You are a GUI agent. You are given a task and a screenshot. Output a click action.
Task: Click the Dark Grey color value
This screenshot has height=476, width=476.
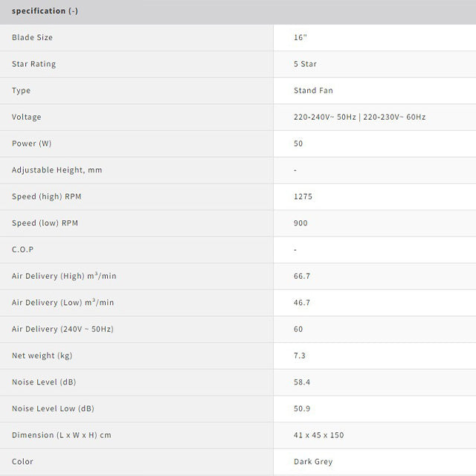(313, 462)
